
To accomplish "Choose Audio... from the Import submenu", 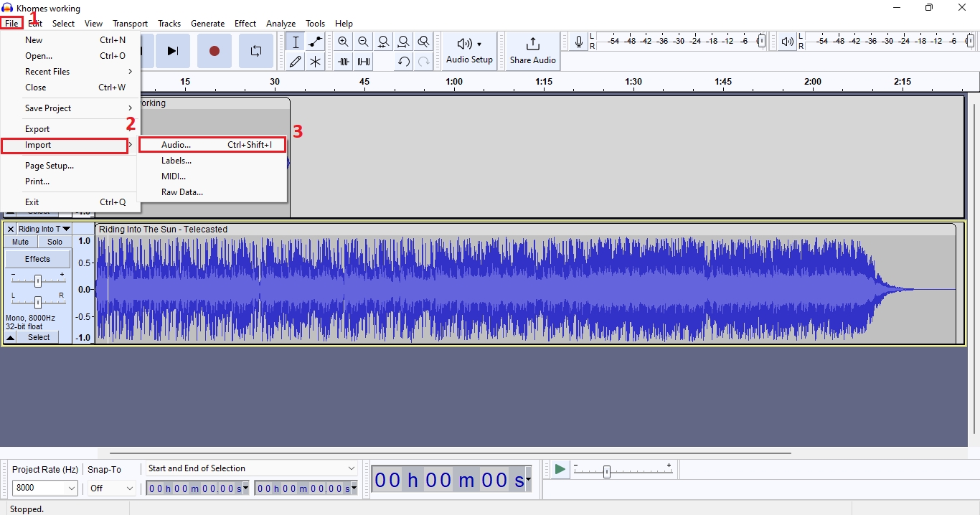I will [176, 145].
